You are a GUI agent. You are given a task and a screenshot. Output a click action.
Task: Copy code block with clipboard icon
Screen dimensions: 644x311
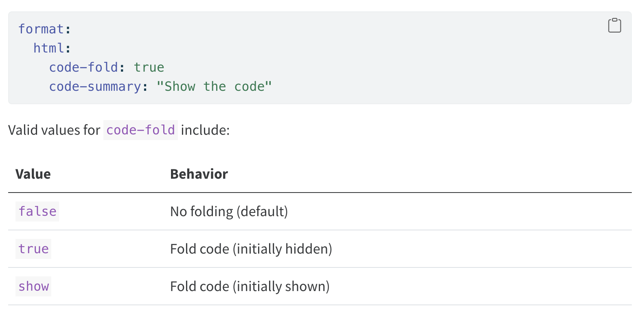(614, 25)
